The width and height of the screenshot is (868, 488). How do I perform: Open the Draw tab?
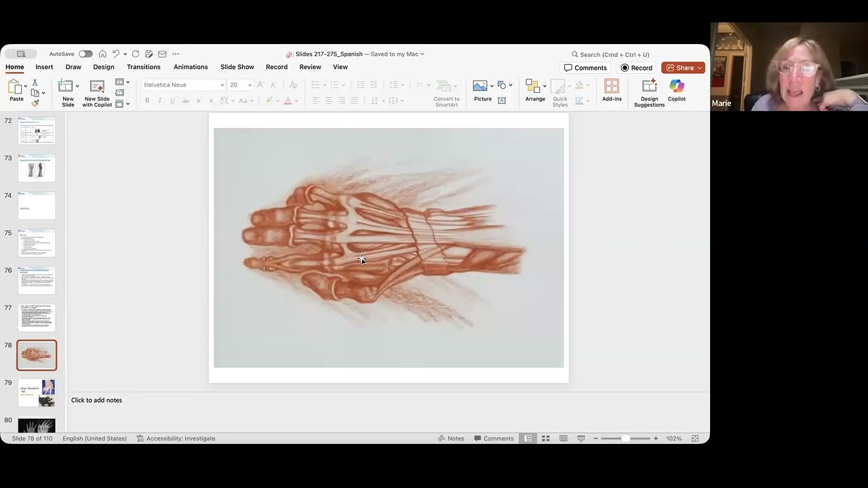tap(73, 67)
